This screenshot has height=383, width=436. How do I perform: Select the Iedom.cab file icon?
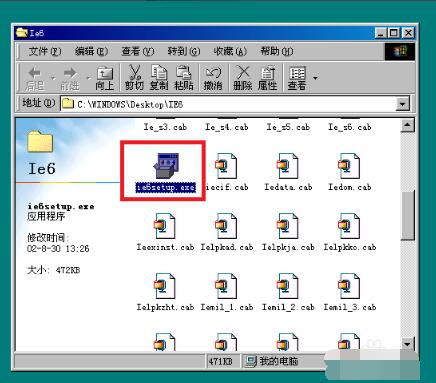(x=349, y=166)
